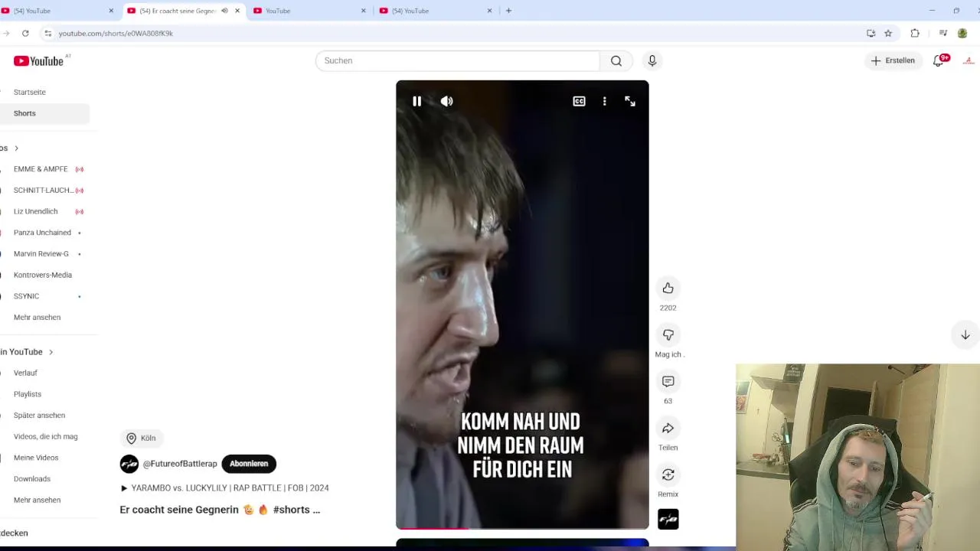Viewport: 980px width, 551px height.
Task: Click the install app icon in address bar
Action: pyautogui.click(x=871, y=34)
